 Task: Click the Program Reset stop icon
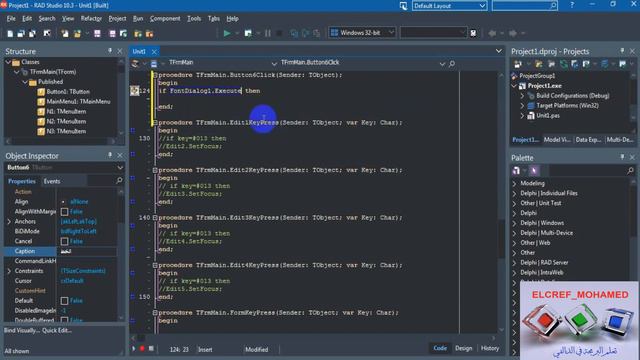279,33
